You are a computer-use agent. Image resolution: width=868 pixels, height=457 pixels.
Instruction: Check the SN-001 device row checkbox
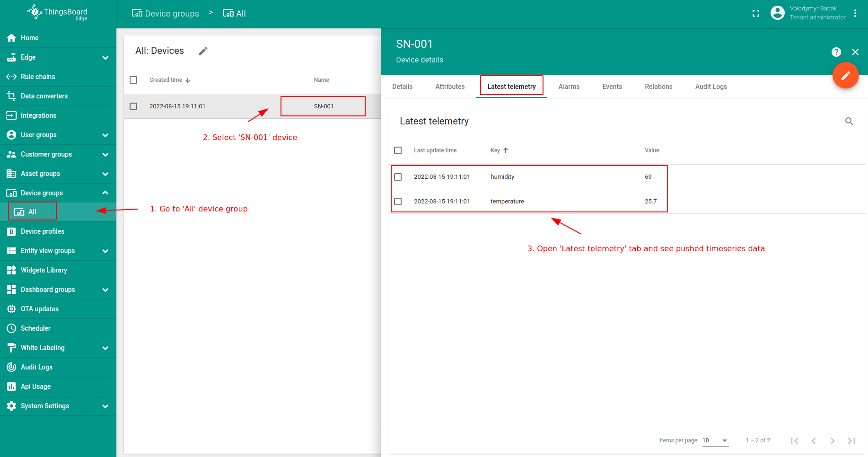(x=133, y=106)
